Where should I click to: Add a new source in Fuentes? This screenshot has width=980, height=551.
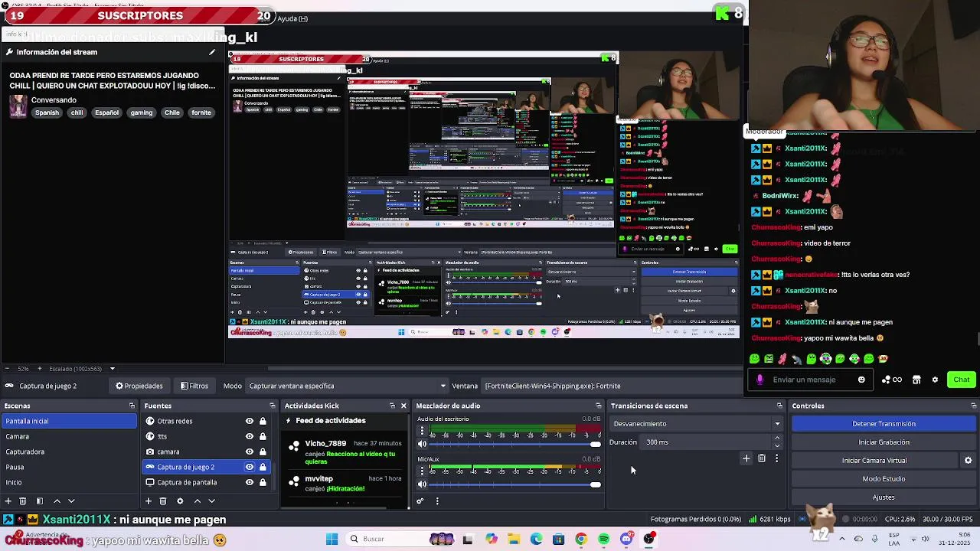(149, 501)
